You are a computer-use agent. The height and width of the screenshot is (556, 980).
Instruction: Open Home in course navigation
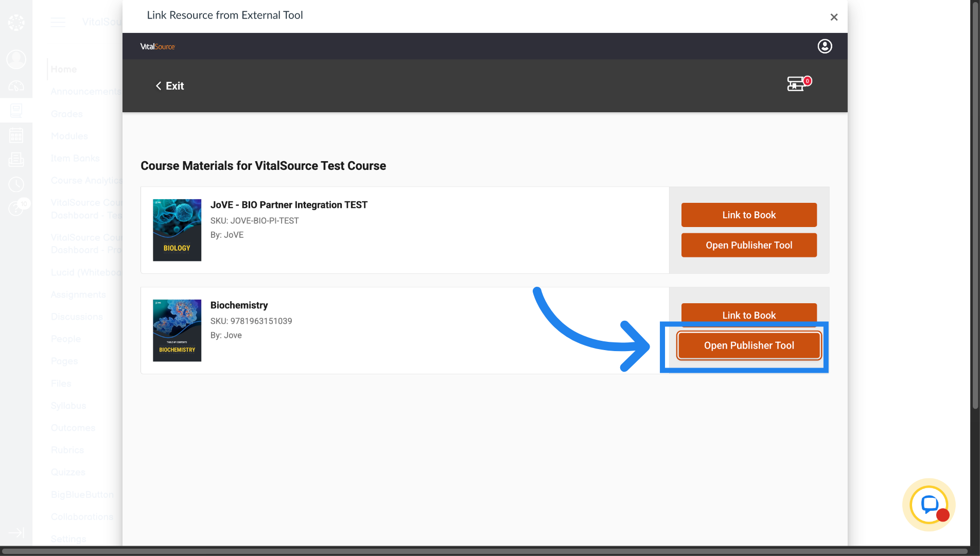pyautogui.click(x=64, y=69)
